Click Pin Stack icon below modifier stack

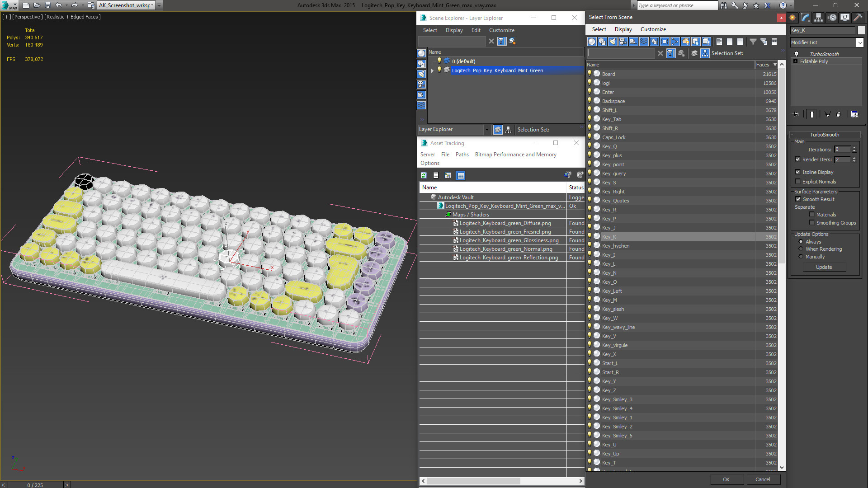coord(796,114)
